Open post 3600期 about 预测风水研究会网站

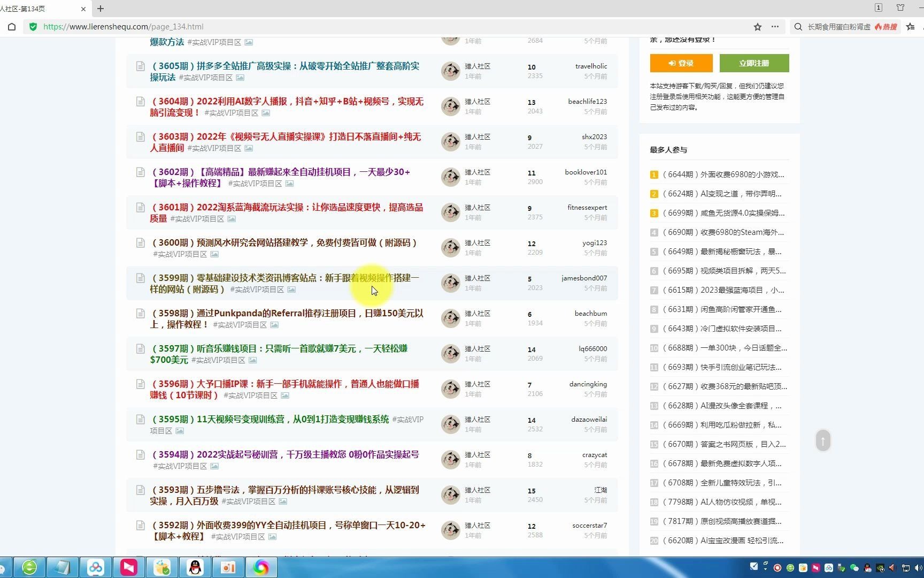(284, 243)
